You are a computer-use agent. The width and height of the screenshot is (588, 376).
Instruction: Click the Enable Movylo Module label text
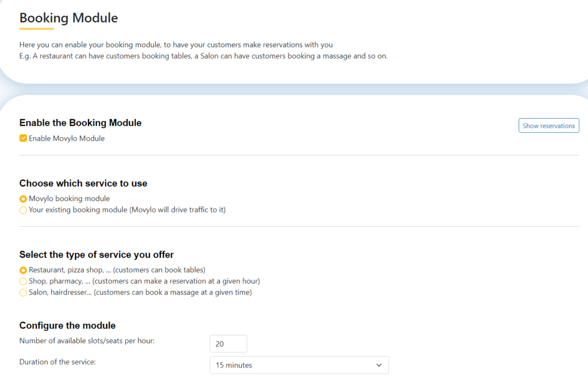click(x=67, y=138)
